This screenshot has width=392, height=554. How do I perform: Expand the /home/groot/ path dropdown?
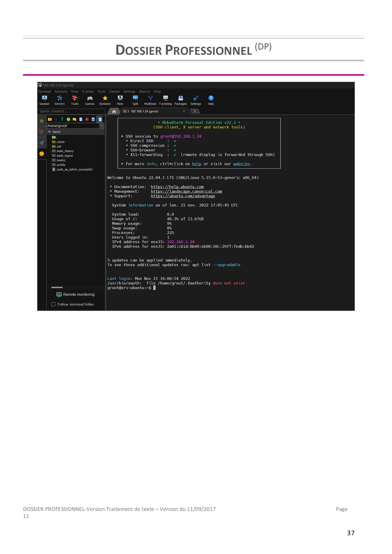point(101,126)
